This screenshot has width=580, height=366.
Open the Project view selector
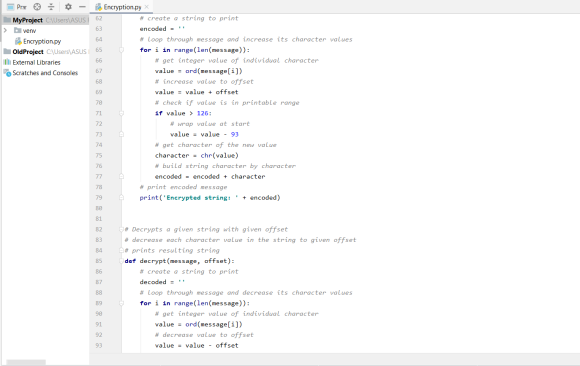(x=16, y=7)
